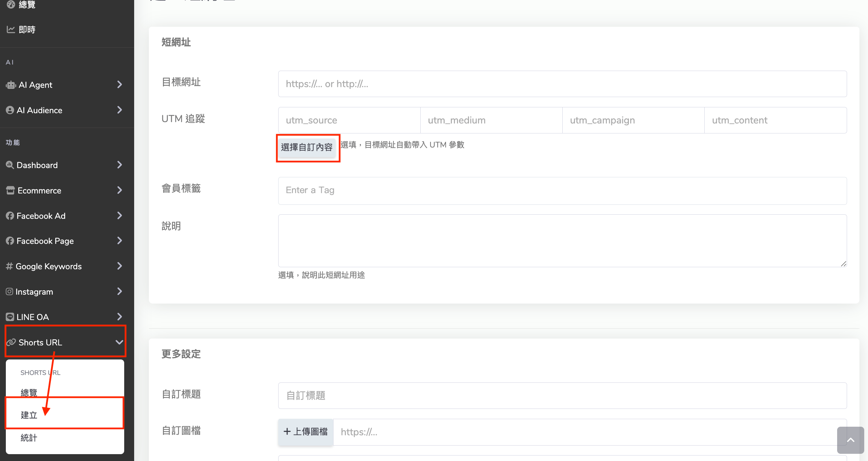Click the scroll-to-top arrow button
Viewport: 868px width, 461px height.
[850, 440]
